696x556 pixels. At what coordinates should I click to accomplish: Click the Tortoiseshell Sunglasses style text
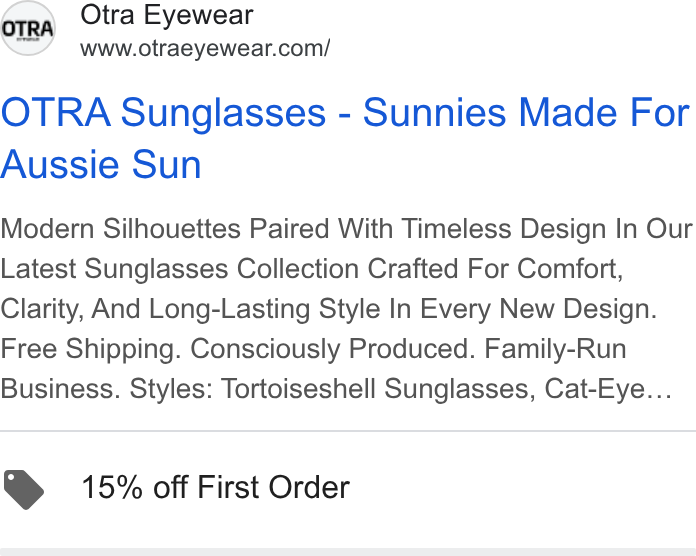(x=378, y=389)
